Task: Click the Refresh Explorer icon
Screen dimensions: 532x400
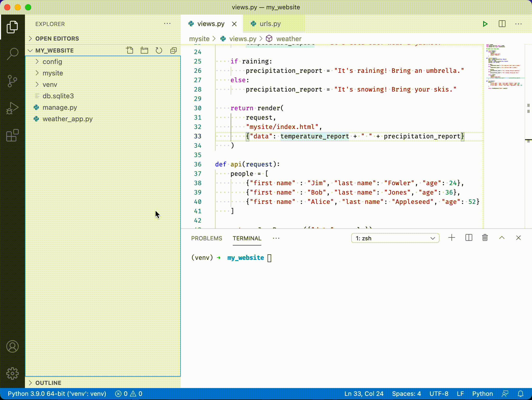Action: [159, 50]
